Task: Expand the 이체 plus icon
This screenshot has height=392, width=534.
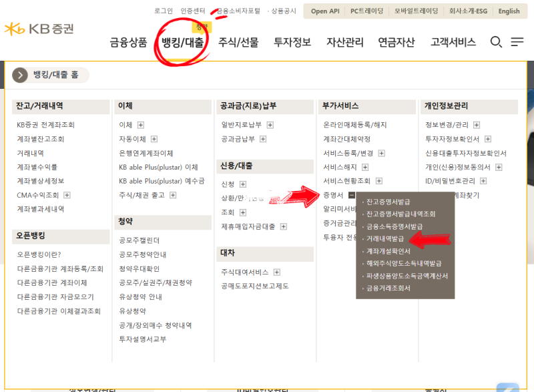Action: [x=141, y=125]
